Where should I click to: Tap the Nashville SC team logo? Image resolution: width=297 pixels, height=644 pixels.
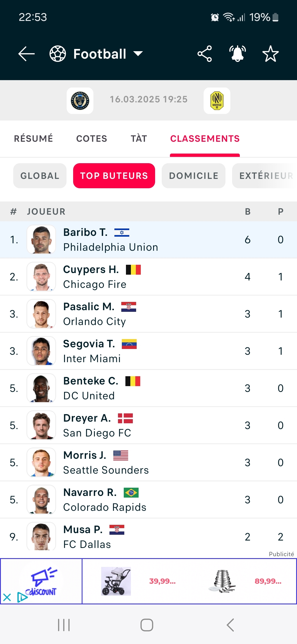[x=217, y=101]
